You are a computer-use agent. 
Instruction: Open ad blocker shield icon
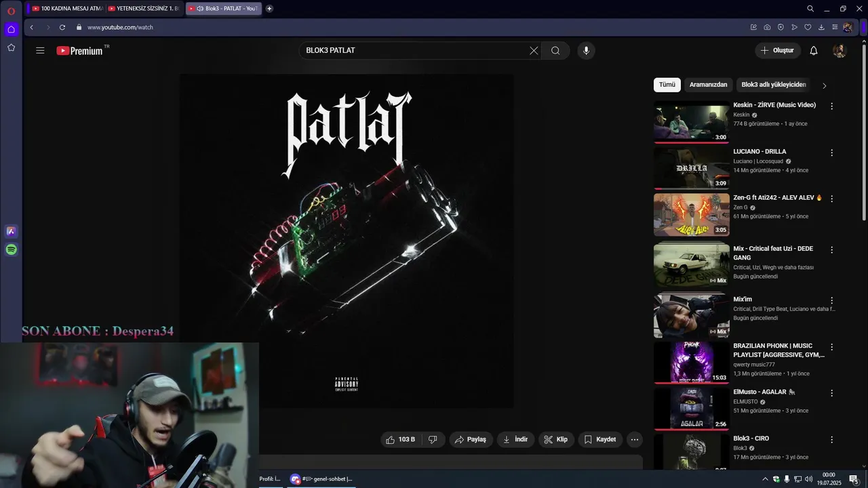pyautogui.click(x=781, y=27)
